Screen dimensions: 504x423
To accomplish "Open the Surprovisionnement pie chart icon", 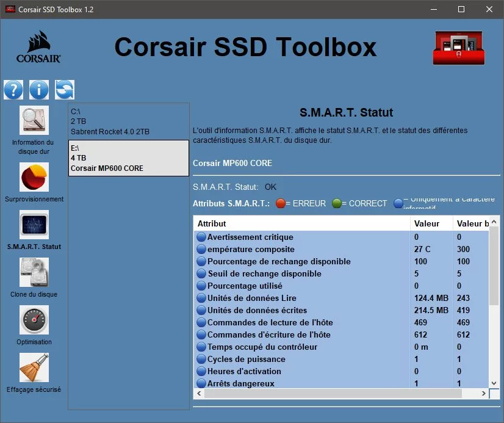I will (x=34, y=177).
